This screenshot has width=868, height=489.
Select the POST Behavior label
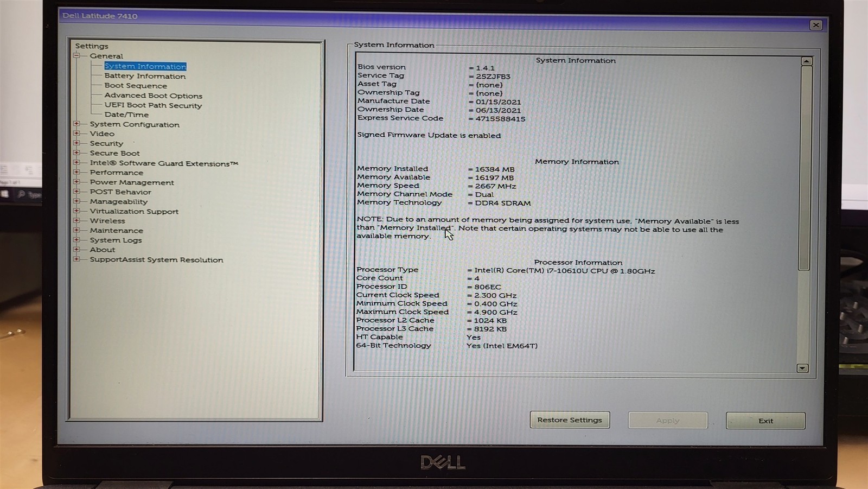[120, 192]
